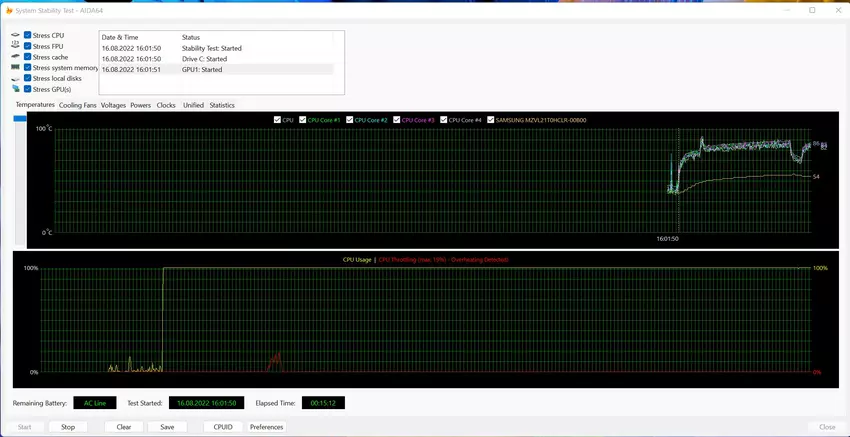Click the FPU icon beside Stress FPU
Viewport: 850px width, 437px height.
point(15,46)
